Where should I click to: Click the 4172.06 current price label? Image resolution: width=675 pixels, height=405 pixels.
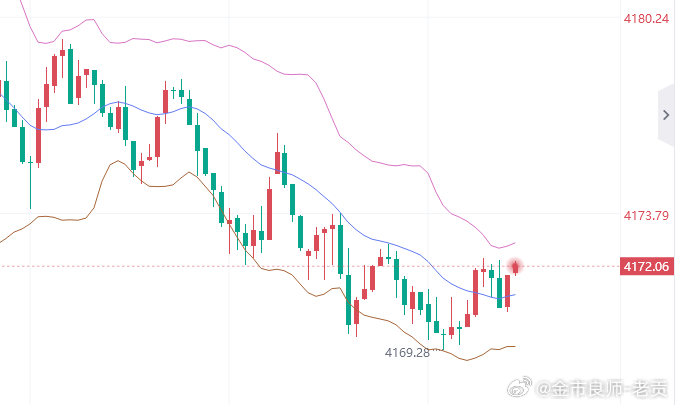coord(647,266)
